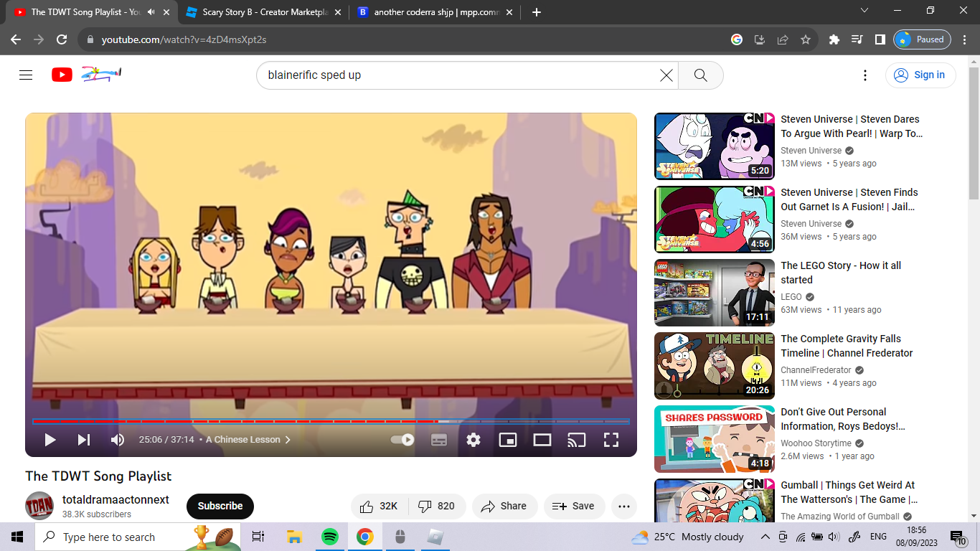Go to YouTube home via logo
The height and width of the screenshot is (551, 980).
click(86, 75)
